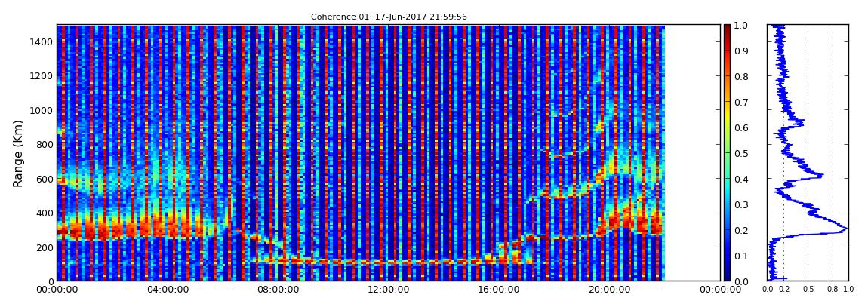Click the colorbar 0.1 label
Viewport: 868px width, 307px height.
(x=740, y=256)
